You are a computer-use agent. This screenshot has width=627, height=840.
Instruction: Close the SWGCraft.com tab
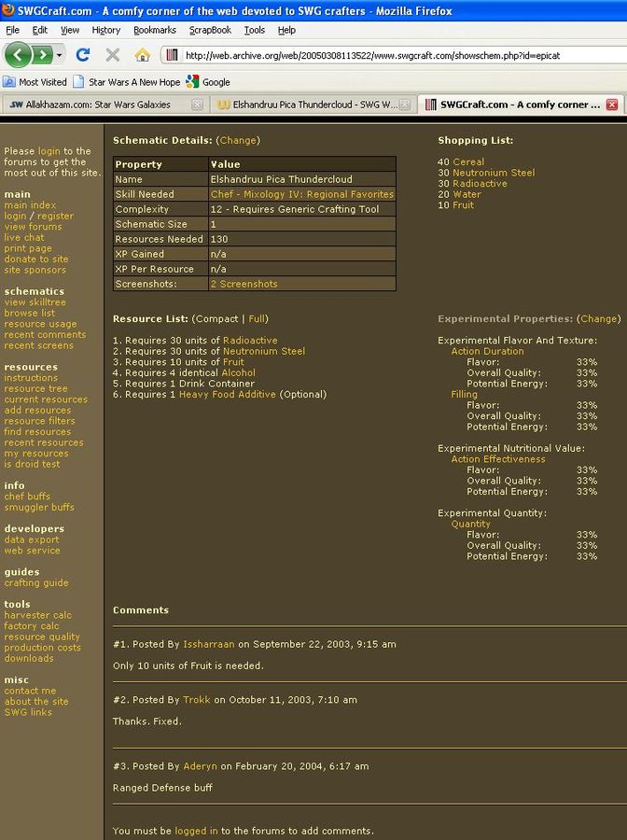[x=612, y=105]
